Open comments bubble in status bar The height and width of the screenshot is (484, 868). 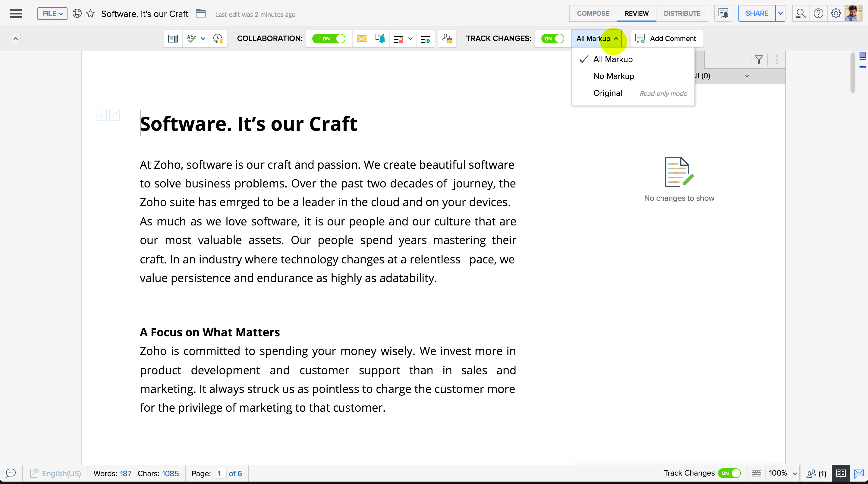11,473
